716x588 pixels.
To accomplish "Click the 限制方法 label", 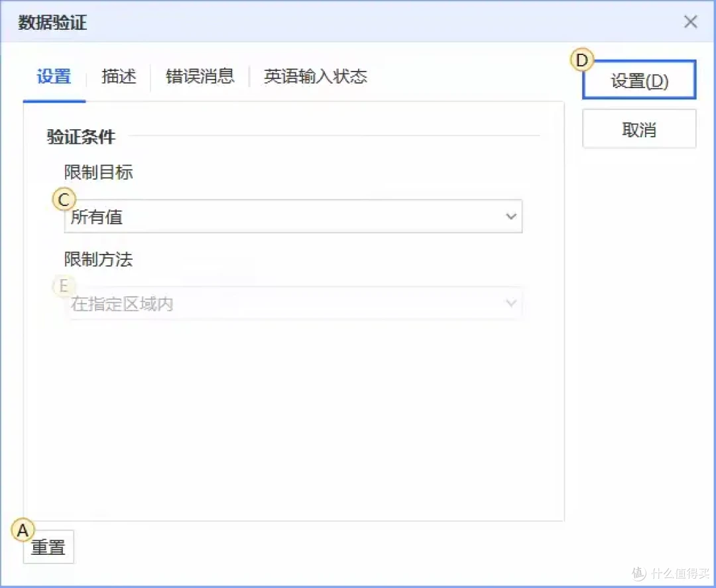I will click(98, 259).
